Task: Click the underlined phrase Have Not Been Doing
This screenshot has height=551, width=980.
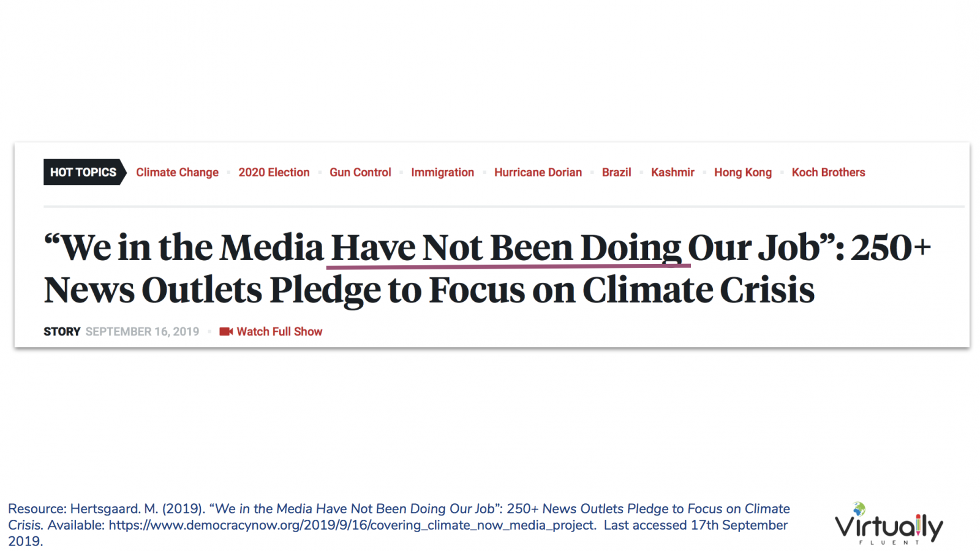Action: 506,248
